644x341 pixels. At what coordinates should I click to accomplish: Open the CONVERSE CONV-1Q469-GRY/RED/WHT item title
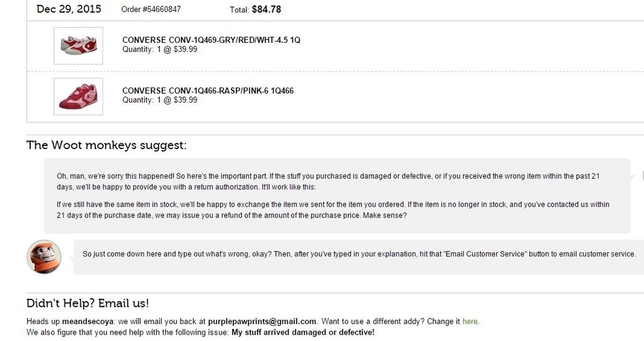[x=211, y=40]
